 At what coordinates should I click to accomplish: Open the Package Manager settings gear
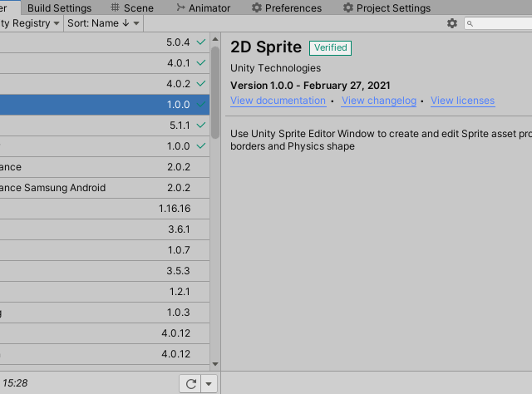(452, 23)
